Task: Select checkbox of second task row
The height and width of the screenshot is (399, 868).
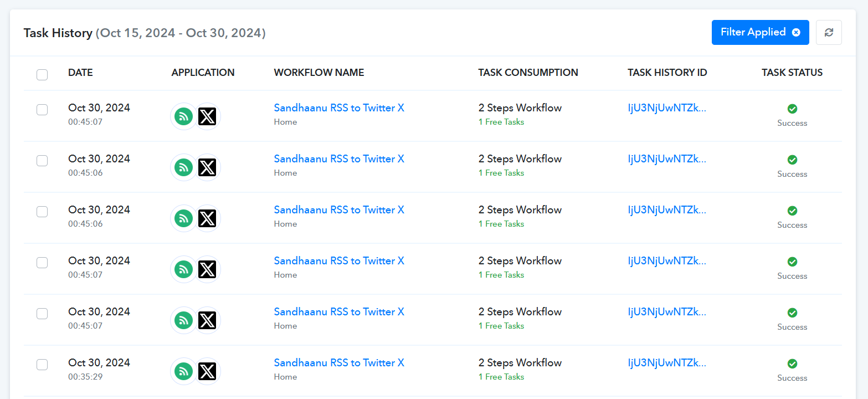Action: (x=42, y=161)
